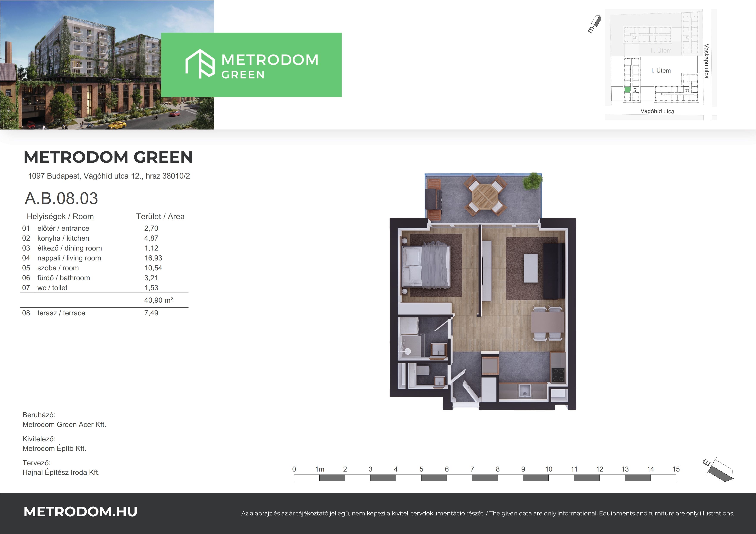Image resolution: width=756 pixels, height=534 pixels.
Task: Click 'Metrodom Green Acer Kft.' developer name
Action: 64,424
